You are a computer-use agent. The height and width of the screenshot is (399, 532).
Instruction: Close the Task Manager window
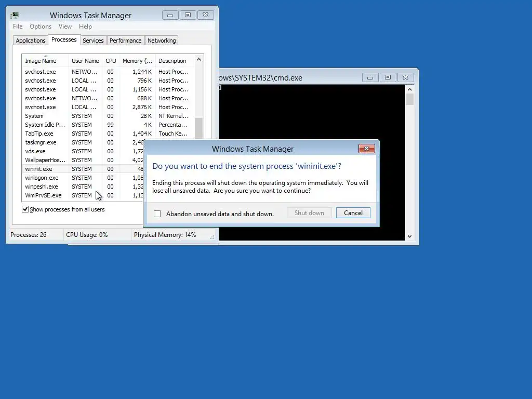coord(205,15)
